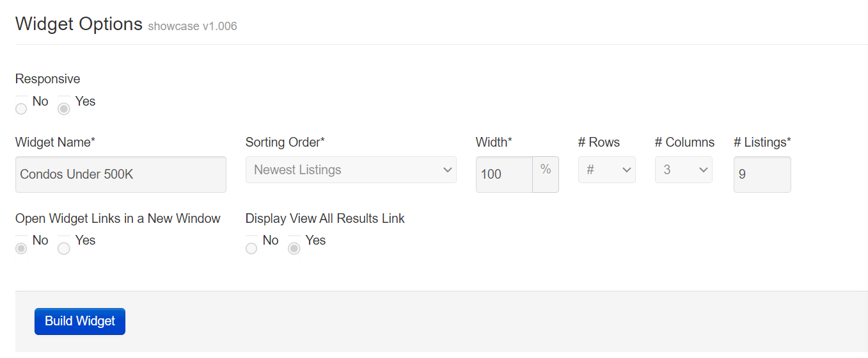Choose No for Open Widget Links in New Window

click(21, 248)
